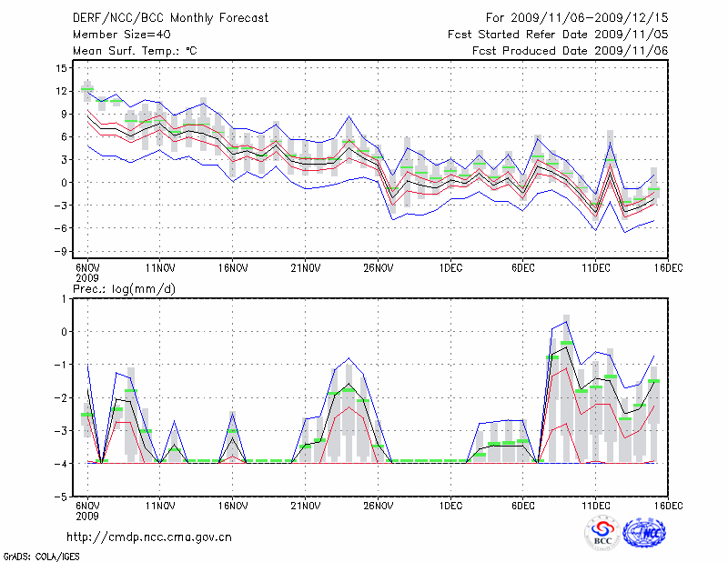This screenshot has width=728, height=562.
Task: Select the Mean Surf. Temp. label
Action: pos(135,51)
